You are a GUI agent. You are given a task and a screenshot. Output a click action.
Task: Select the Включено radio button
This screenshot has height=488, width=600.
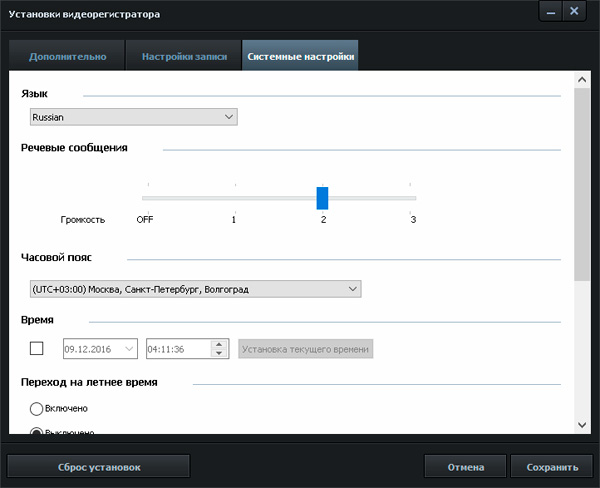pyautogui.click(x=37, y=408)
